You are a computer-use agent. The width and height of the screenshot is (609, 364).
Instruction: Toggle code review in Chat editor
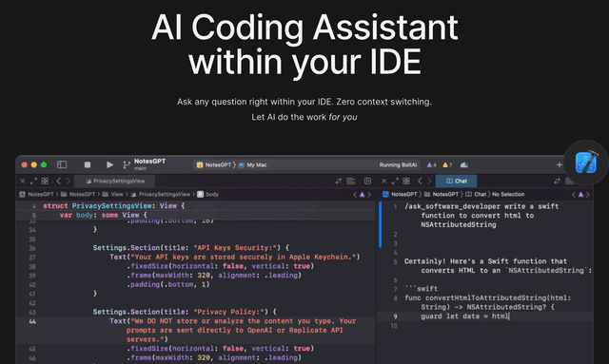[557, 181]
